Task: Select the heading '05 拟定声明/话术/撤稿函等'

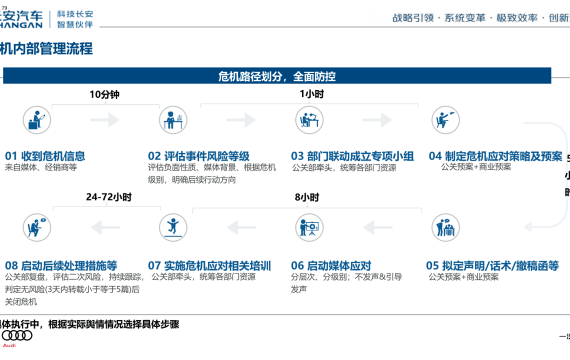Action: (492, 265)
